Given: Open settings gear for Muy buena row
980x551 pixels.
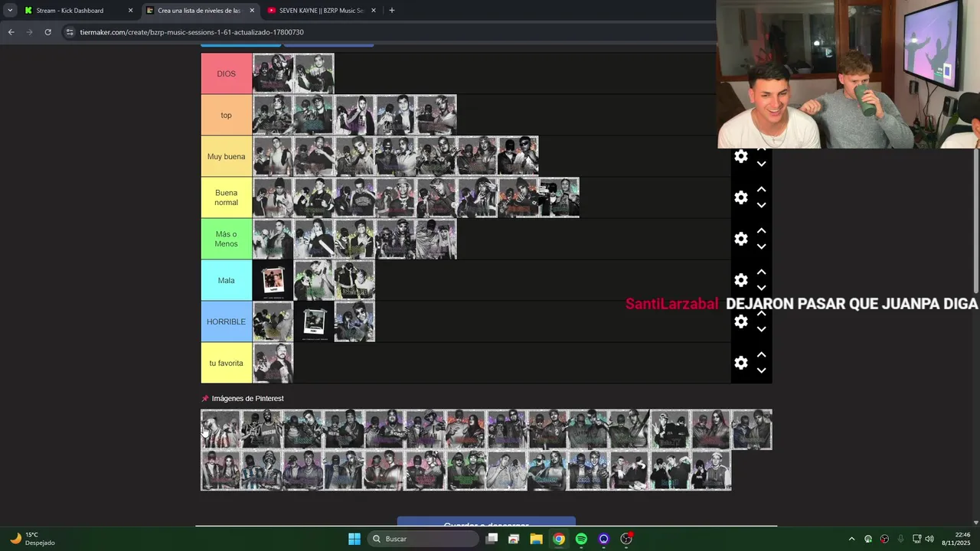Looking at the screenshot, I should [741, 156].
